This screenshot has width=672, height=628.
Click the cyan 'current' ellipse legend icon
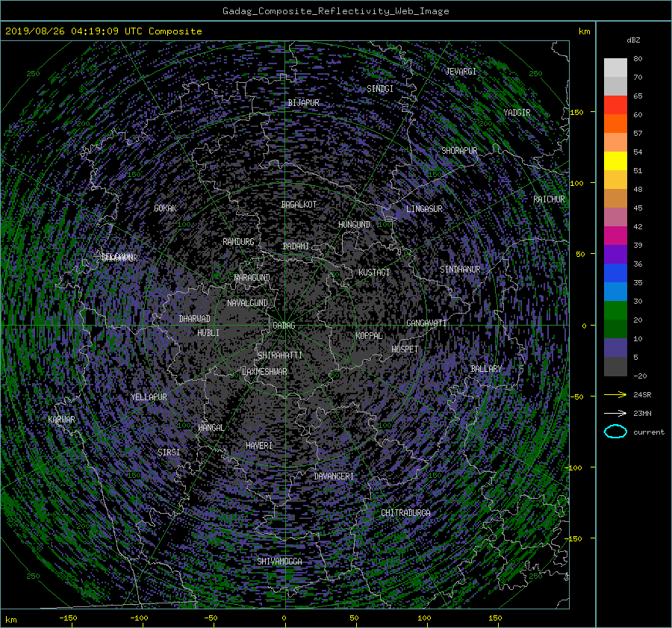[615, 432]
